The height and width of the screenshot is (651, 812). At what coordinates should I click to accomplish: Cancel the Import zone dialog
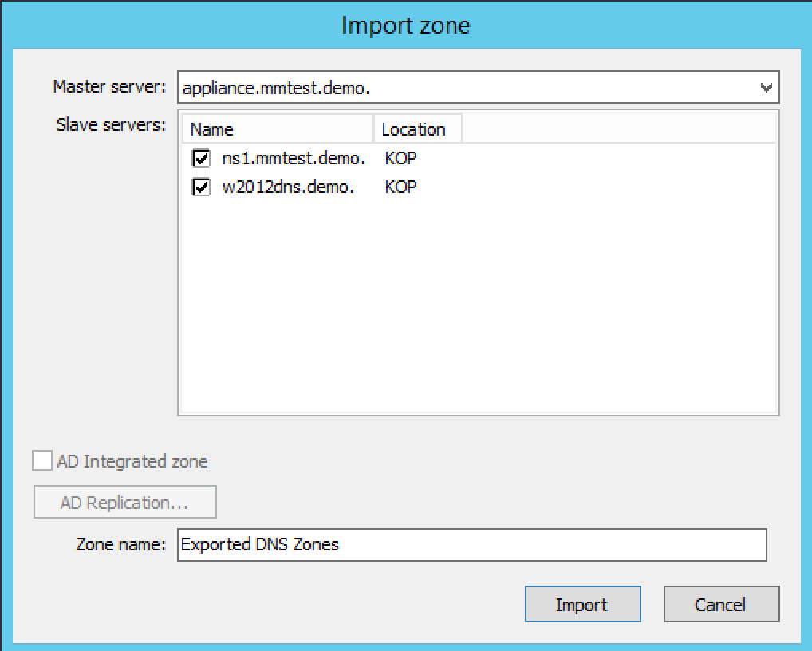tap(720, 605)
